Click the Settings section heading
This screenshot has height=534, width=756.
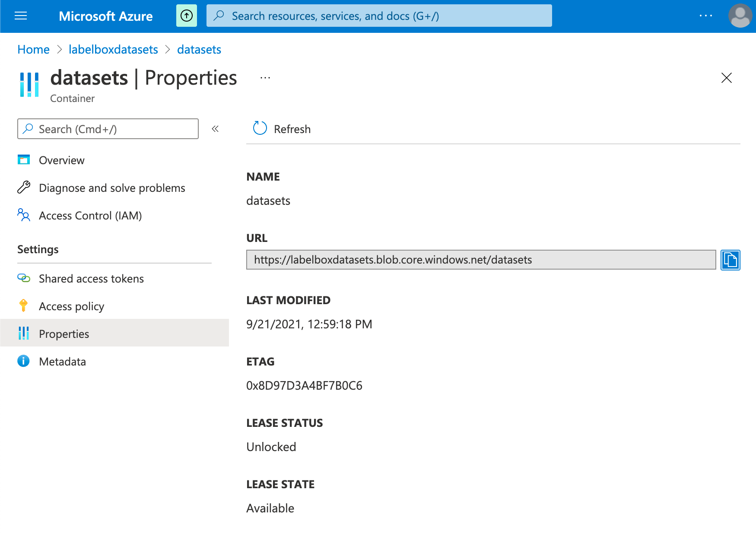pos(38,249)
